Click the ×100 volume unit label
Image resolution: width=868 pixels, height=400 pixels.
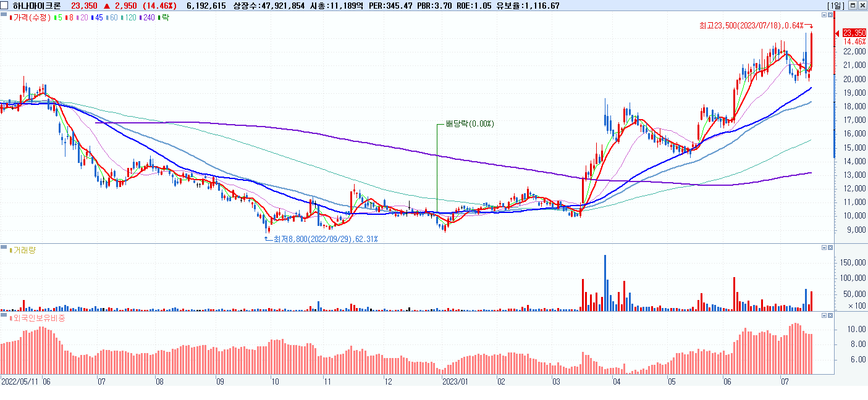[856, 306]
